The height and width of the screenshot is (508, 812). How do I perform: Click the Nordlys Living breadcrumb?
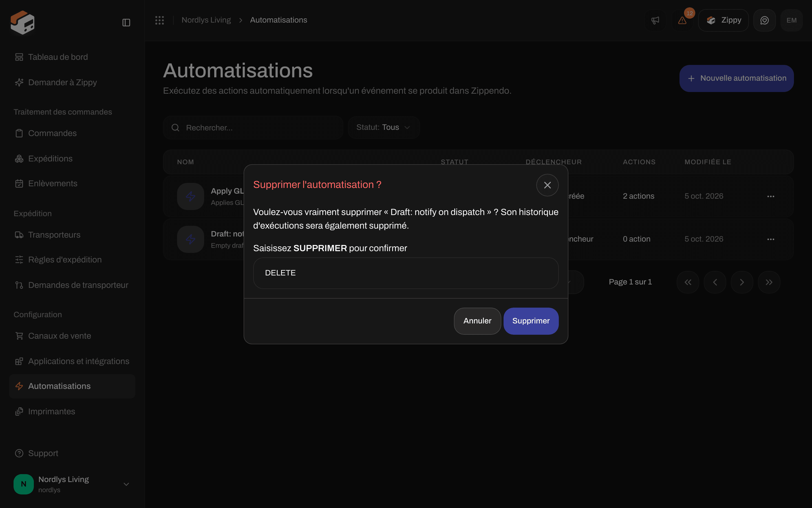coord(206,20)
